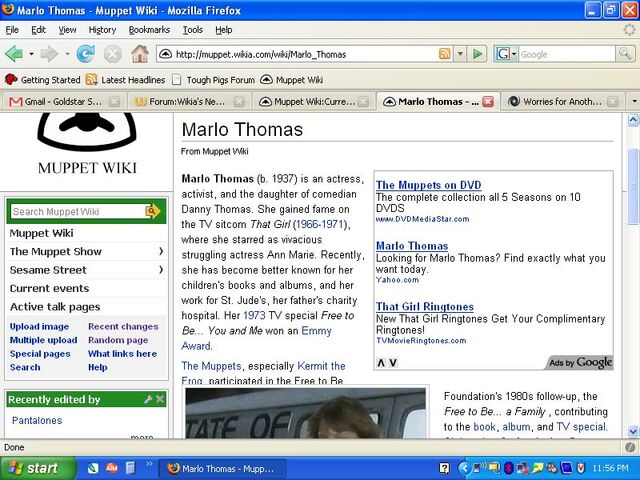Open the View menu
Screen dimensions: 640x480
pos(67,30)
